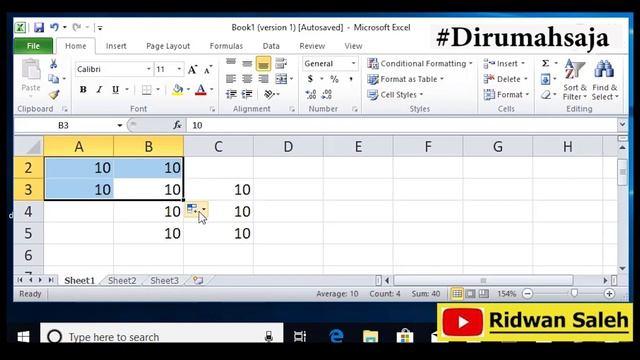Click the Sort & Filter button
Image resolution: width=640 pixels, height=360 pixels.
pyautogui.click(x=575, y=80)
